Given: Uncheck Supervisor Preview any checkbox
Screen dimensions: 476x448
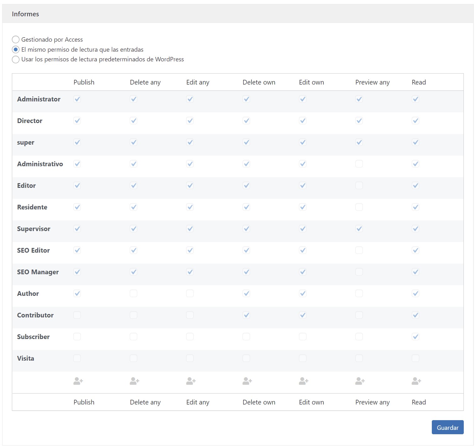Looking at the screenshot, I should pos(359,229).
